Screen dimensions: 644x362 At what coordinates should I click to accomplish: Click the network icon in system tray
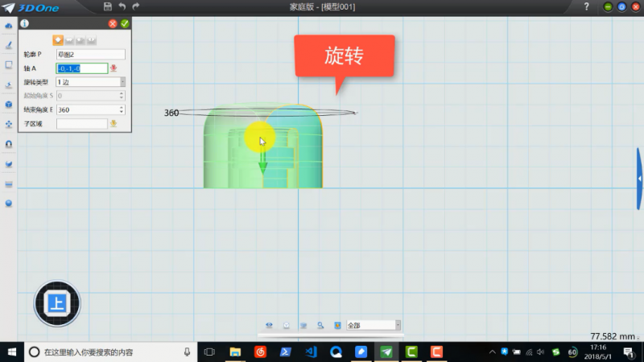click(529, 352)
